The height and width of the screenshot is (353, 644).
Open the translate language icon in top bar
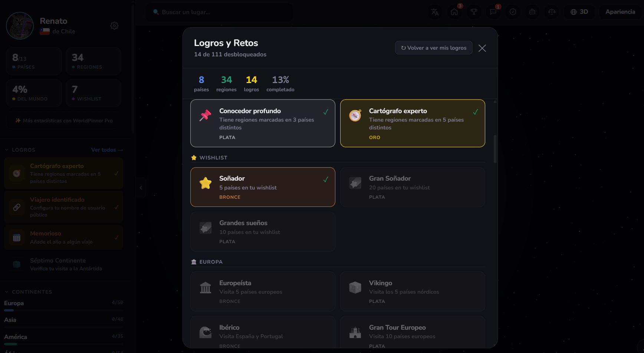point(435,12)
